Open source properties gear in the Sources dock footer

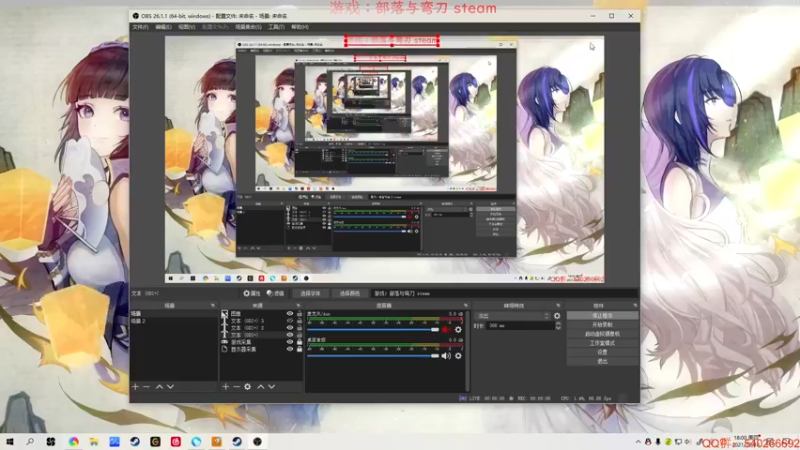[247, 387]
